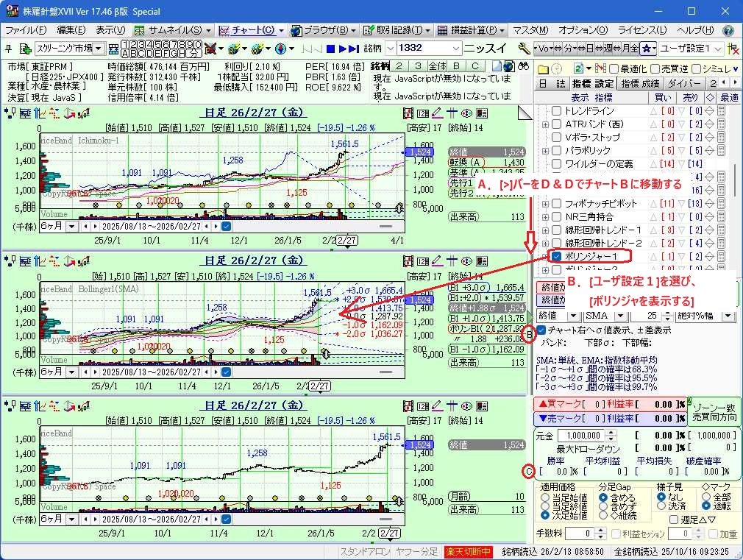The image size is (743, 560).
Task: Click the eye icon on middle chart header
Action: click(x=466, y=260)
